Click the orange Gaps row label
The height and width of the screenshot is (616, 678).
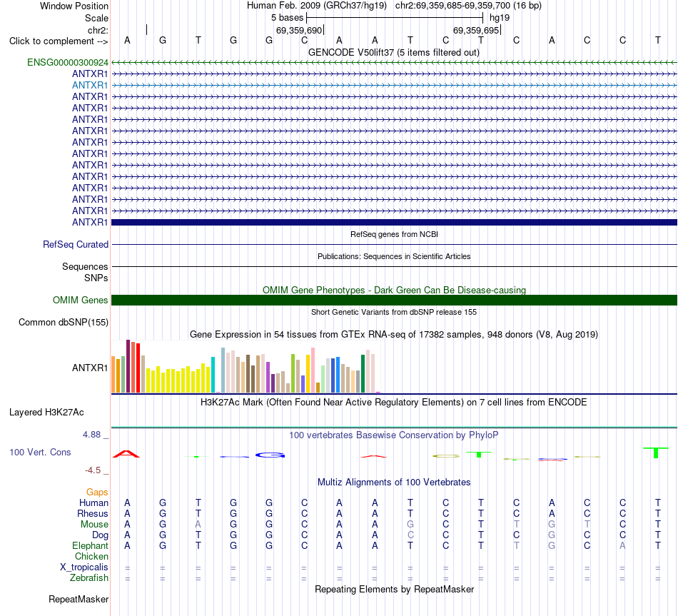pos(97,493)
